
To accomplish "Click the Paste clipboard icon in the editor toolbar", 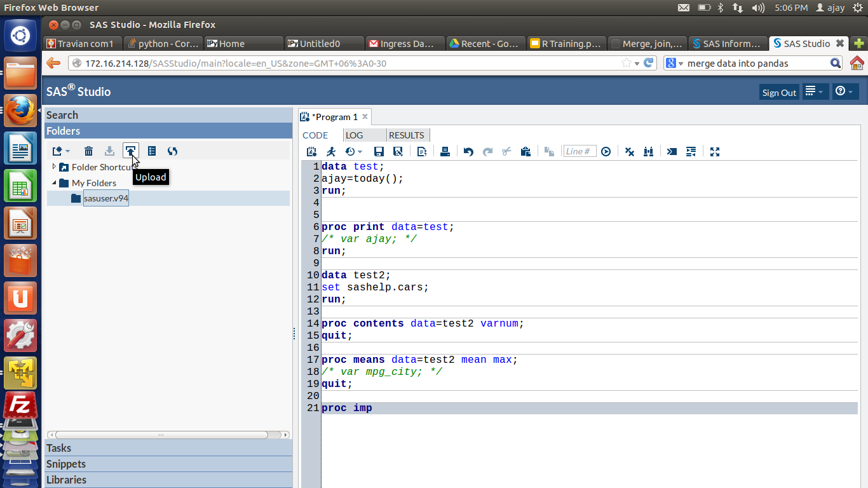I will tap(526, 151).
